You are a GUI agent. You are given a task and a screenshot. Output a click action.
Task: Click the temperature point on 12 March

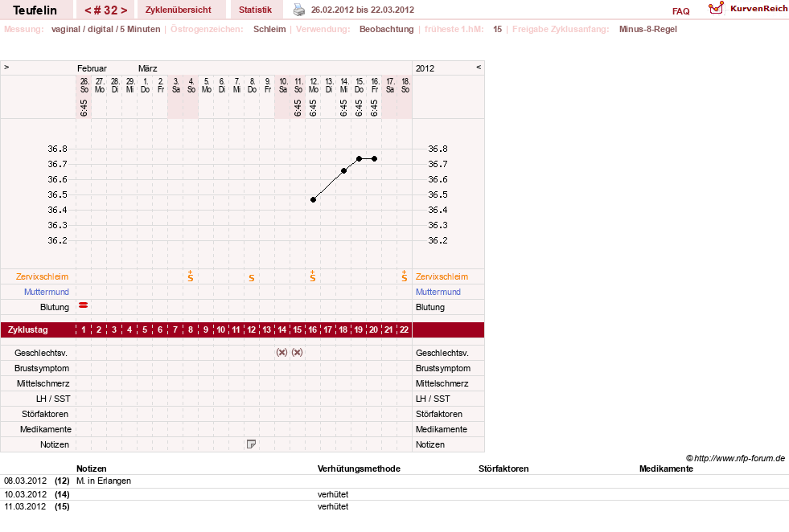pyautogui.click(x=313, y=199)
